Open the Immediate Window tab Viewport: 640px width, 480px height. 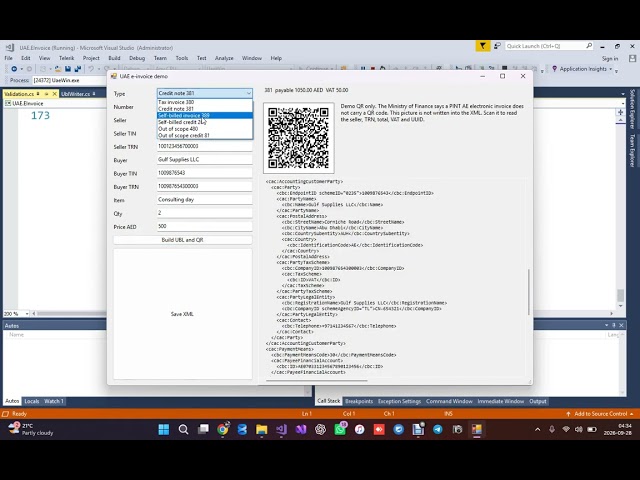point(501,401)
